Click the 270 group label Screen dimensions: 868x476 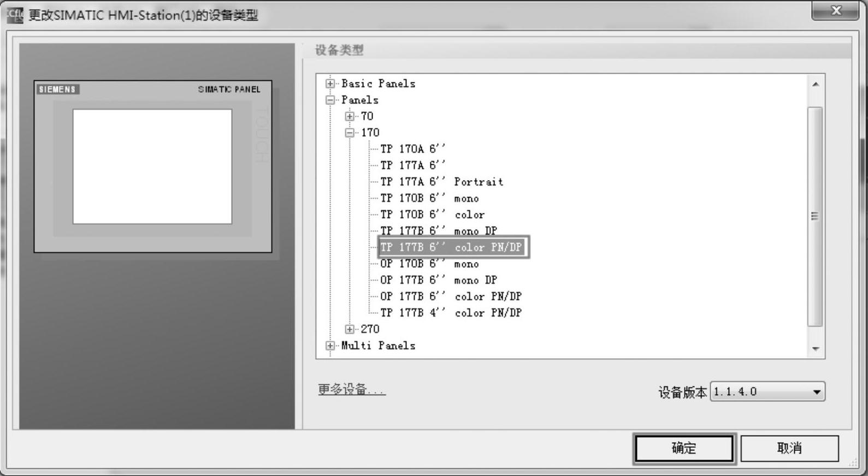click(370, 329)
